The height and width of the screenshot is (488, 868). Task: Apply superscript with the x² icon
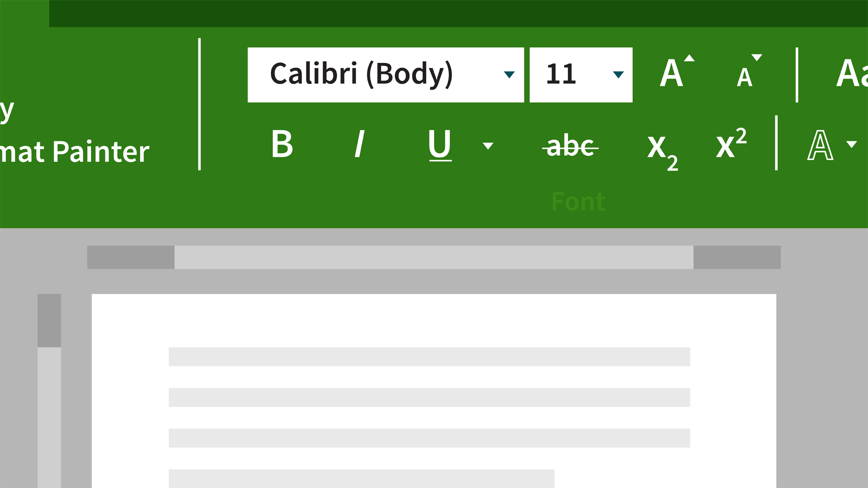click(x=731, y=143)
